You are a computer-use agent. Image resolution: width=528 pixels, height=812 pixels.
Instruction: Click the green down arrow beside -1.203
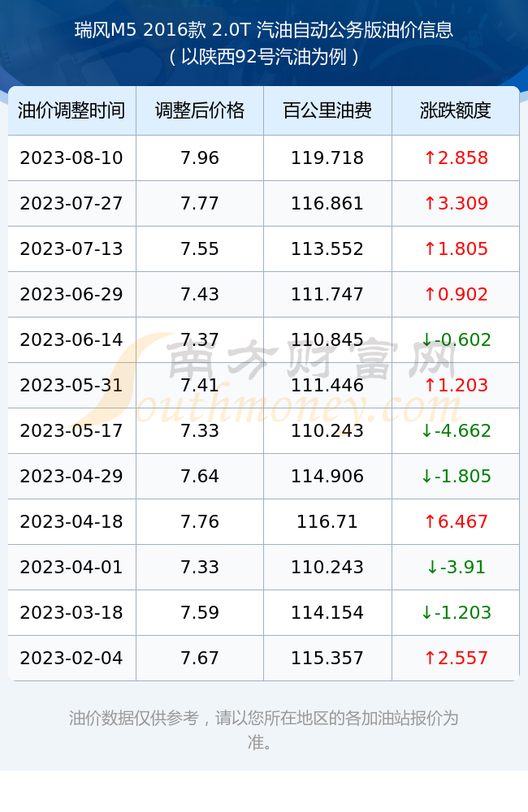tap(426, 612)
